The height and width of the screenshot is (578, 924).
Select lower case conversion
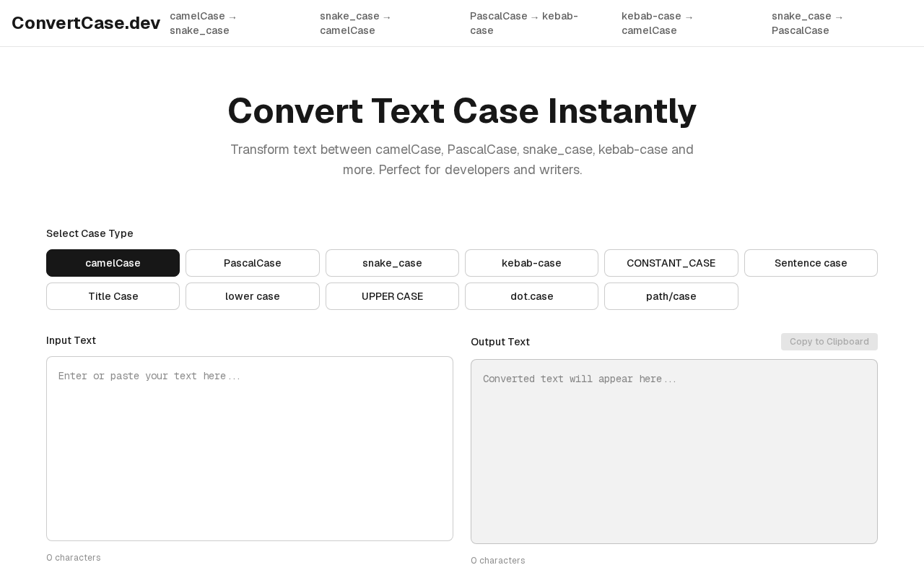[253, 296]
